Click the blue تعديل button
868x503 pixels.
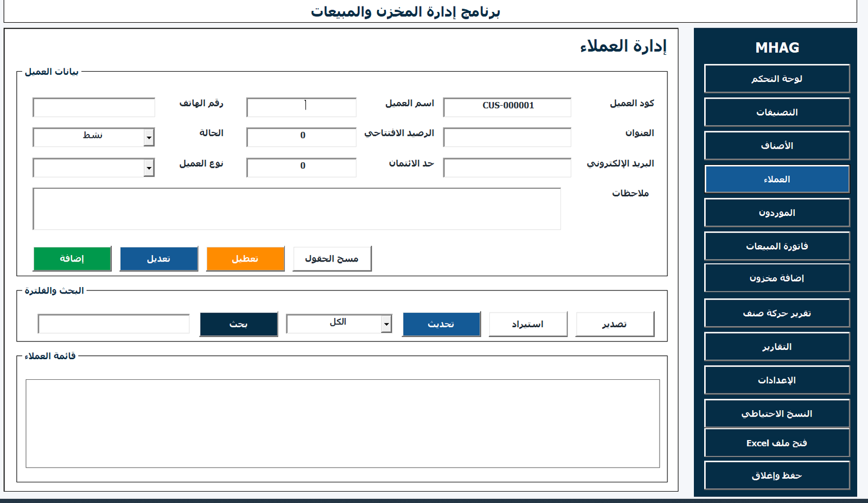coord(159,259)
